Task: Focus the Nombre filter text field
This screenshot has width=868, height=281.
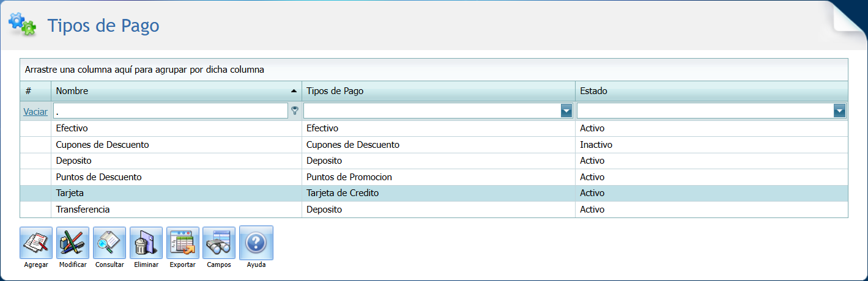Action: [x=171, y=111]
